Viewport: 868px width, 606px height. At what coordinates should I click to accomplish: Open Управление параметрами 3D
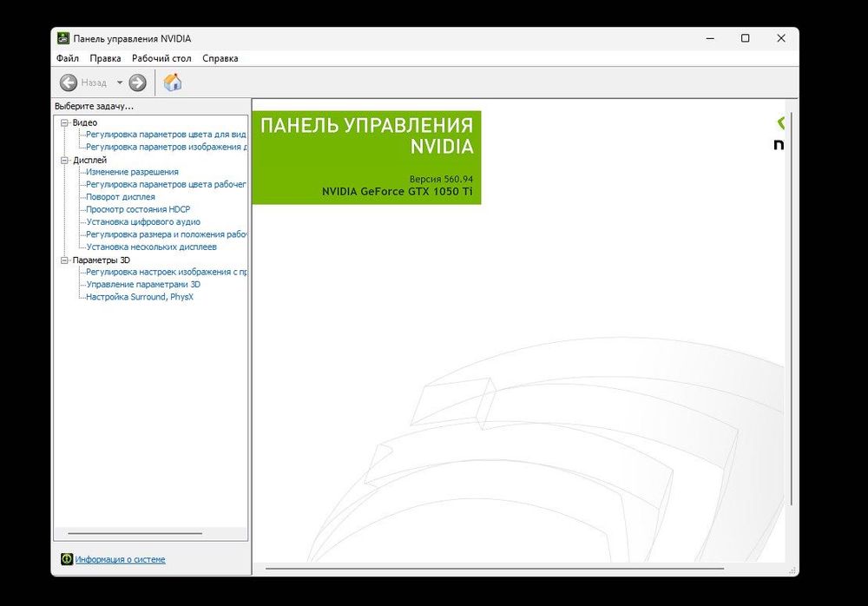click(x=143, y=284)
